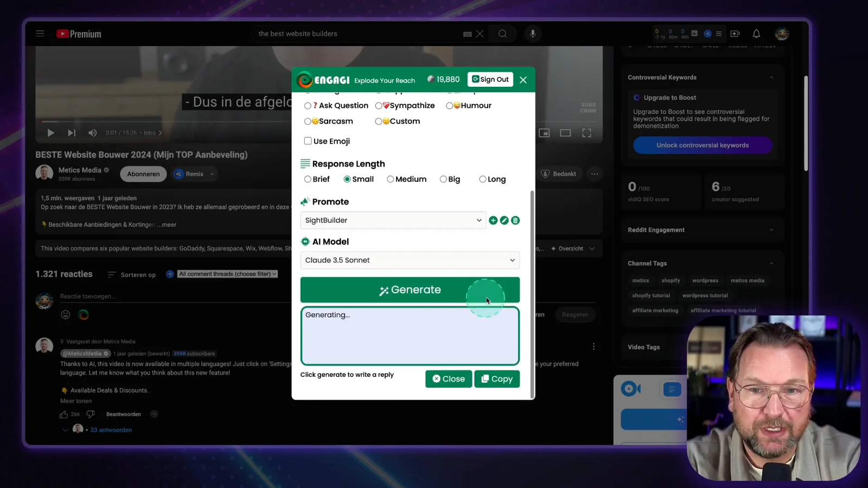The width and height of the screenshot is (868, 488).
Task: Click Abonneren subscribe button
Action: 143,174
